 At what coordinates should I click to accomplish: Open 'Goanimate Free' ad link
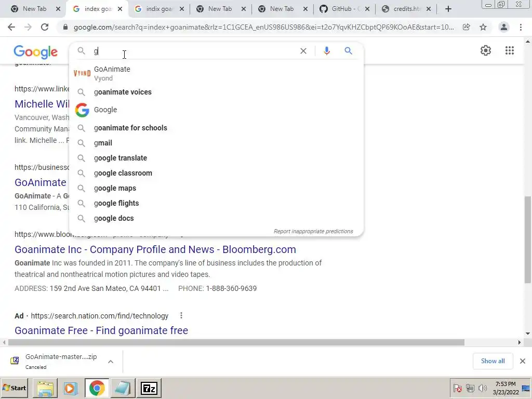(x=101, y=330)
